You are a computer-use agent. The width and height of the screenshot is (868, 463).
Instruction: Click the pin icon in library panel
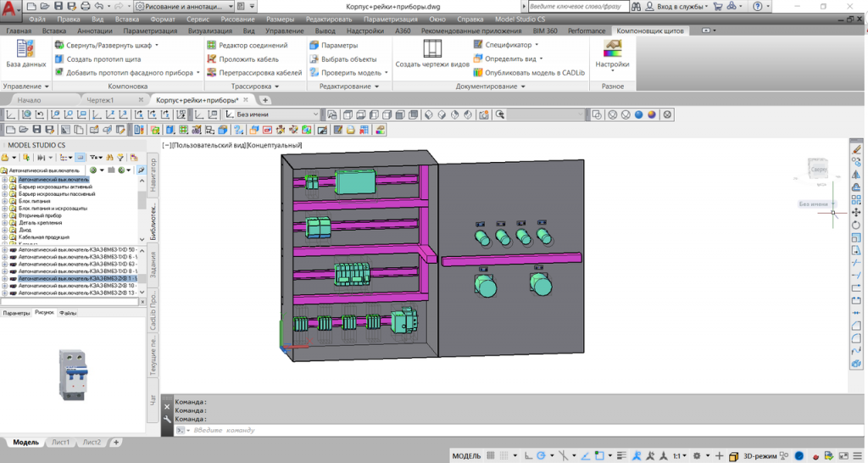coord(142,170)
